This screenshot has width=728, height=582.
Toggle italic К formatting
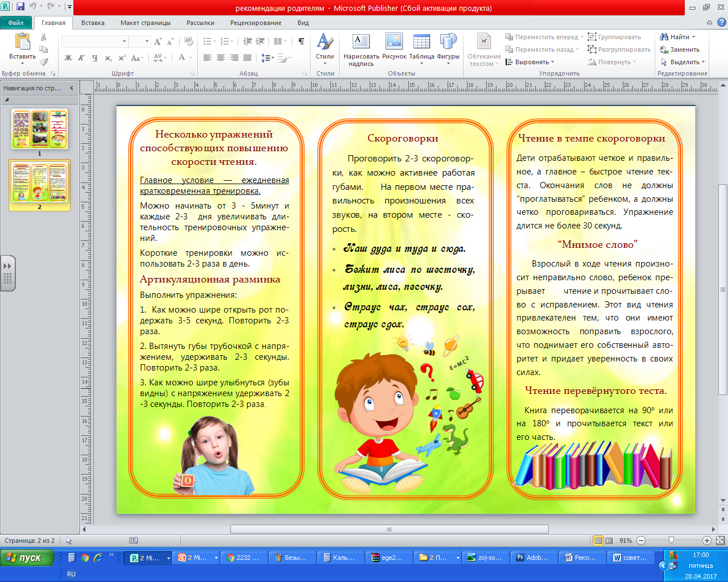coord(81,58)
